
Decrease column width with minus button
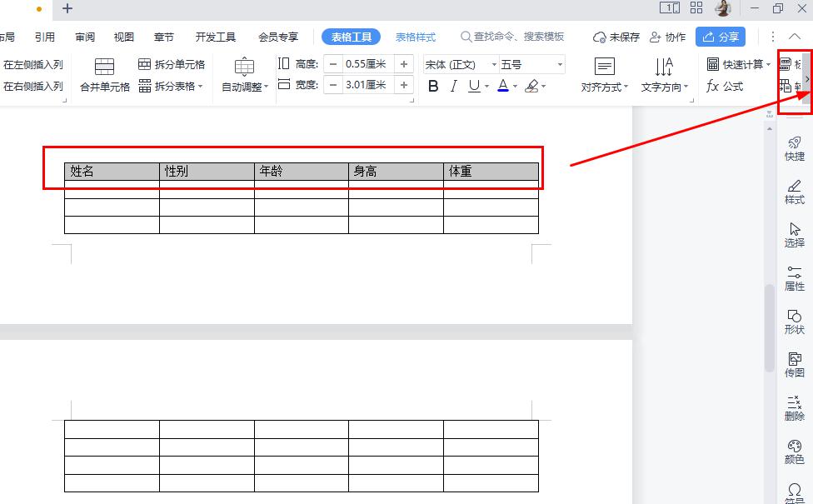(333, 85)
